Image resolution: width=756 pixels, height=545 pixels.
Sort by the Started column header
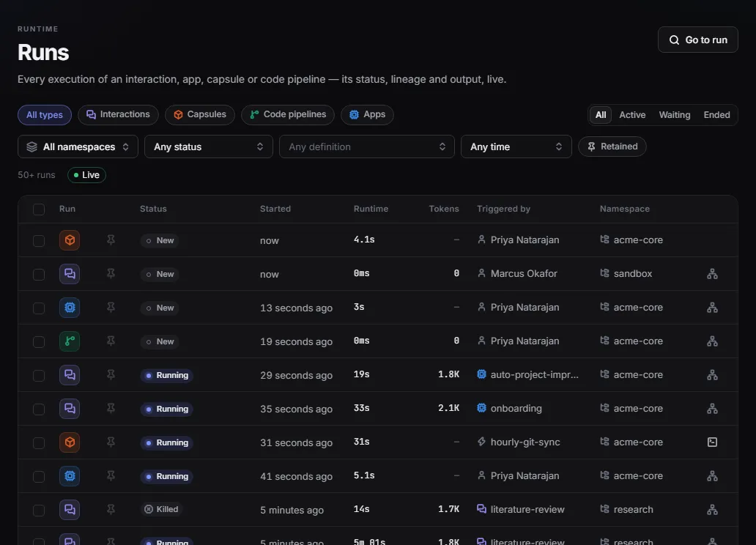[275, 209]
